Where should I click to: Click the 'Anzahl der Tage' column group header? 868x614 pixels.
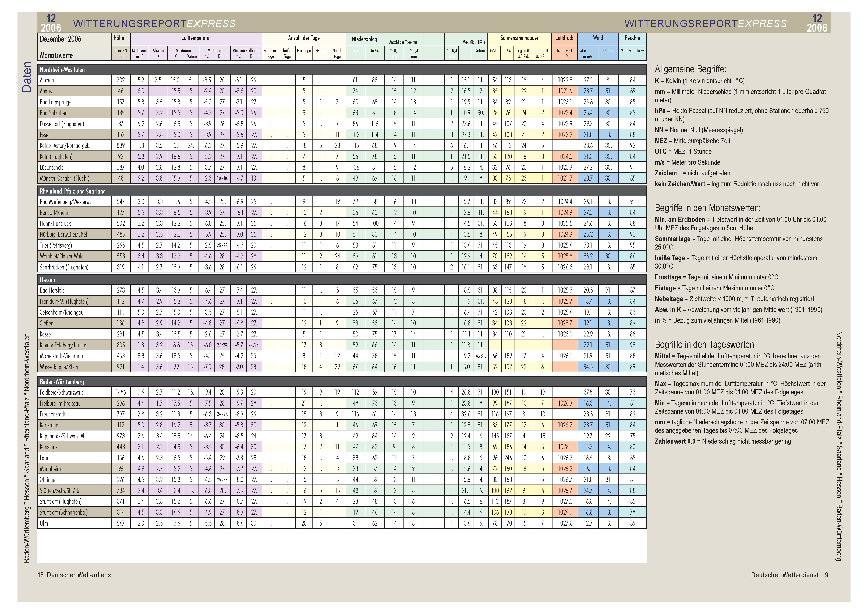304,38
